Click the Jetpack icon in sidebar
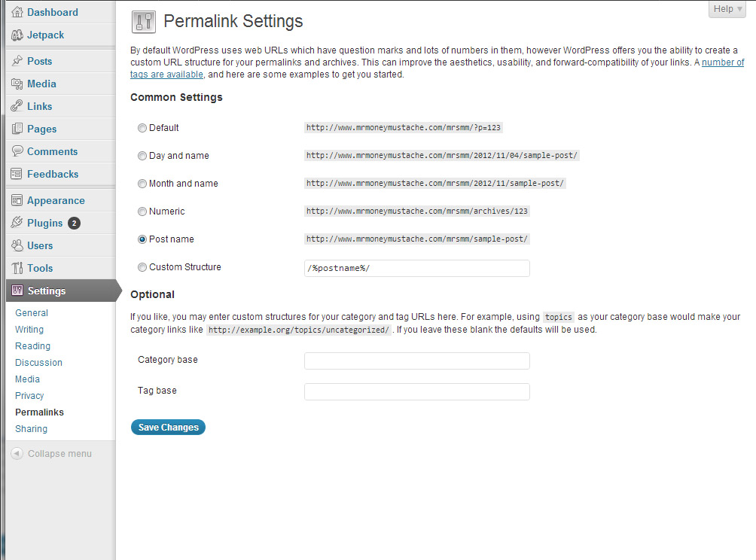756x560 pixels. click(x=17, y=35)
